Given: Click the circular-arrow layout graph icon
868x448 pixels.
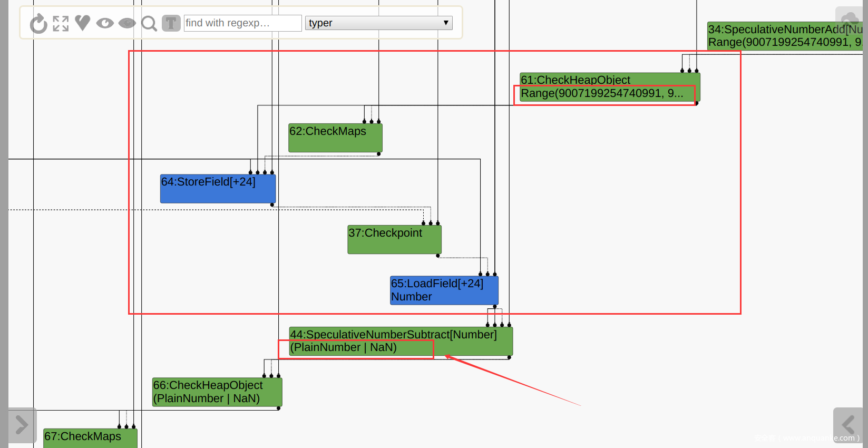Looking at the screenshot, I should (x=38, y=24).
